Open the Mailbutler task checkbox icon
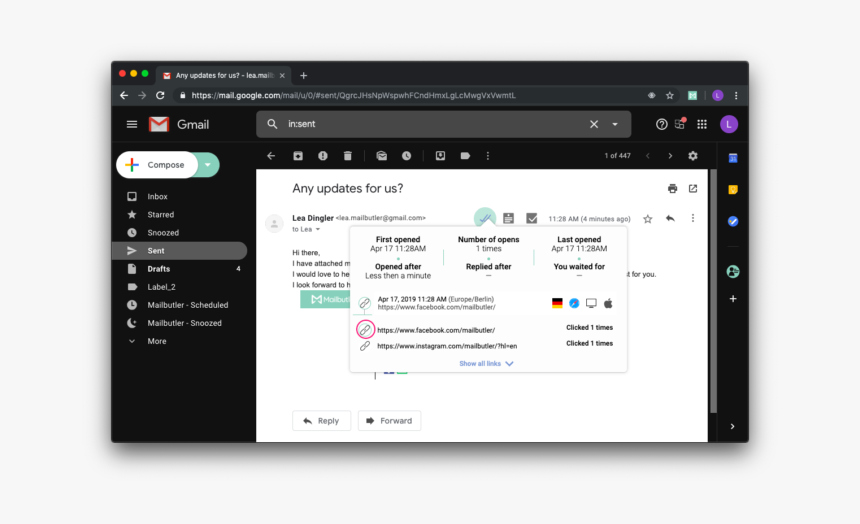The width and height of the screenshot is (860, 524). 531,218
